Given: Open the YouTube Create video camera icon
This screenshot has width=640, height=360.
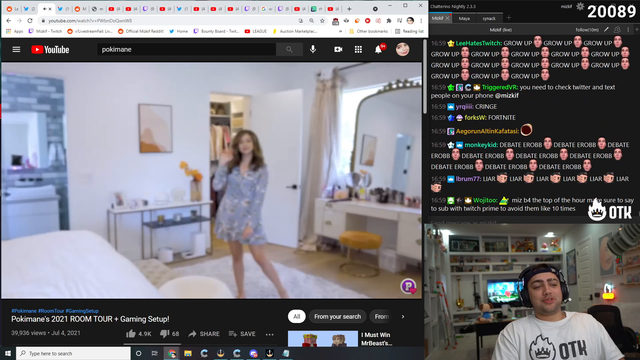Looking at the screenshot, I should pos(338,49).
